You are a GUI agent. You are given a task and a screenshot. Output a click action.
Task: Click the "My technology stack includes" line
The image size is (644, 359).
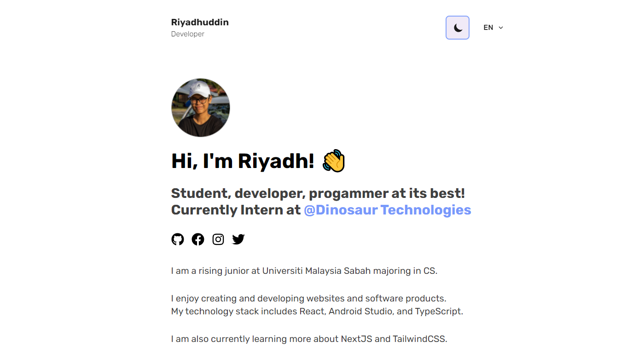[x=317, y=311]
